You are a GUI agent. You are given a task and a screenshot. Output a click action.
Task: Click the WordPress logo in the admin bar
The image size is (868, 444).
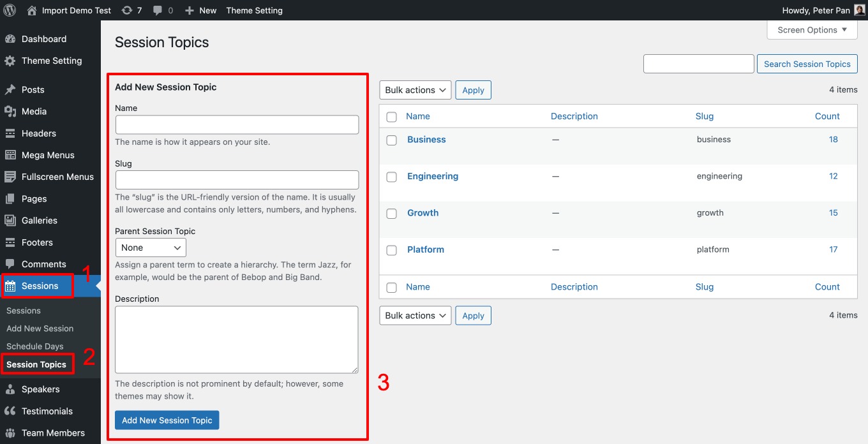coord(10,10)
